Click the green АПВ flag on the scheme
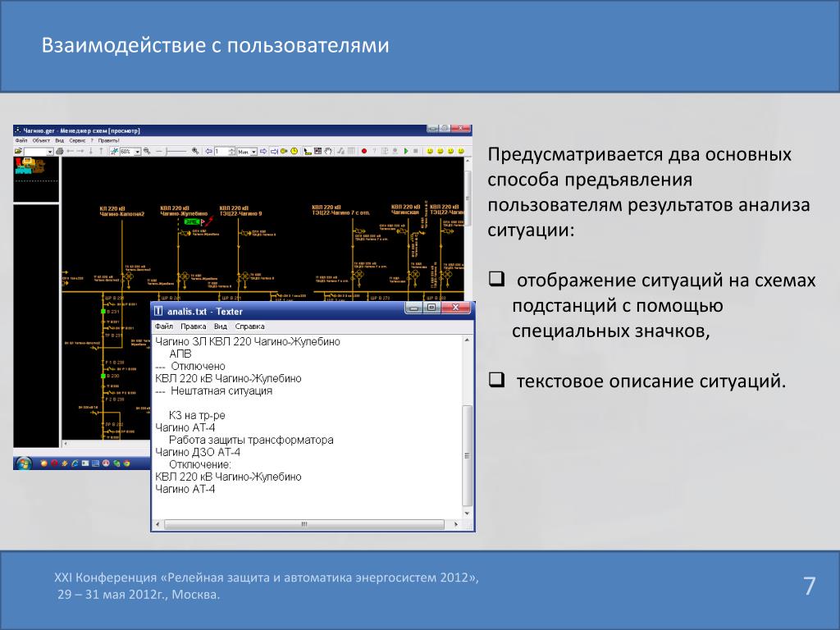 tap(191, 221)
